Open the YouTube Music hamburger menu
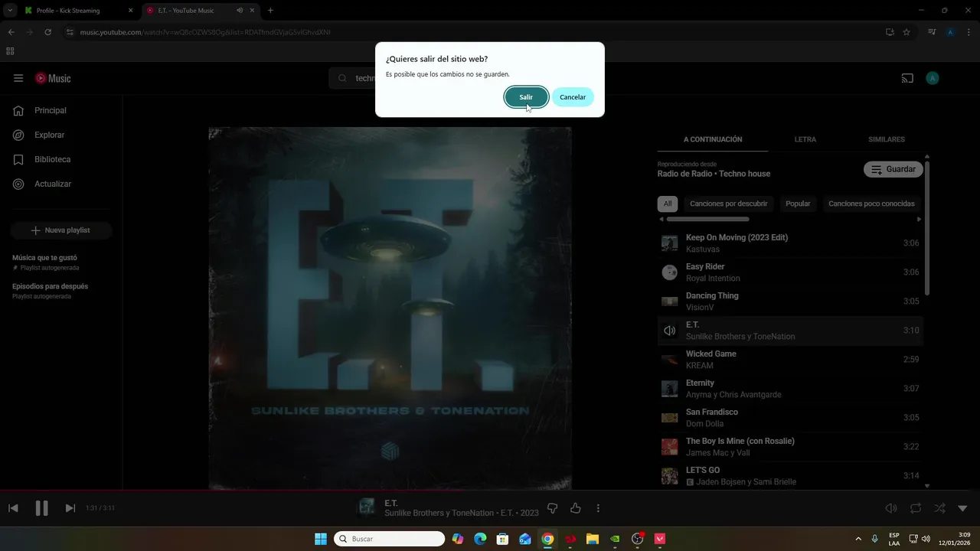 tap(18, 78)
